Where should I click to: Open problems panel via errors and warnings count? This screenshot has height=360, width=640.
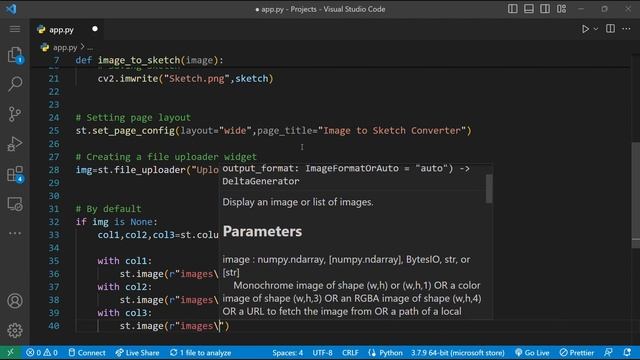[x=42, y=353]
